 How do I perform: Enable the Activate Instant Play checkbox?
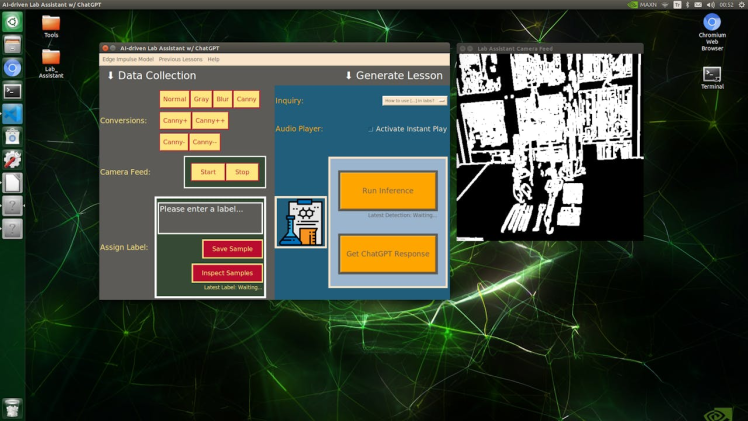pyautogui.click(x=370, y=129)
